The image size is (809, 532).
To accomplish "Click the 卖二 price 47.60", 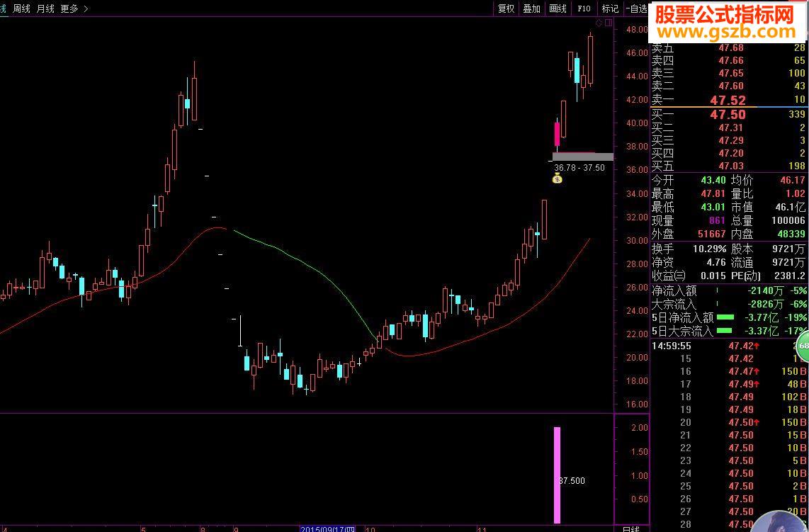I will click(x=731, y=86).
